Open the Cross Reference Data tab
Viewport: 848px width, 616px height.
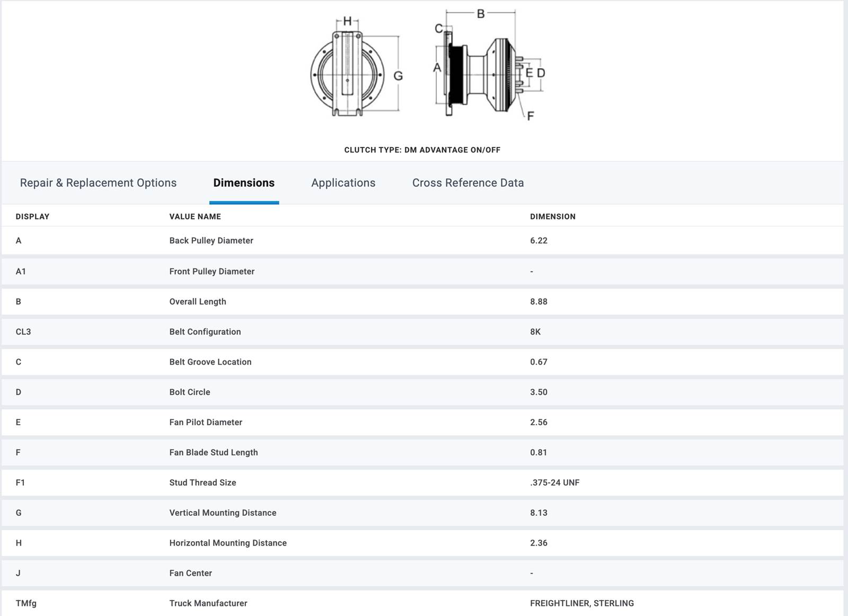click(x=467, y=183)
